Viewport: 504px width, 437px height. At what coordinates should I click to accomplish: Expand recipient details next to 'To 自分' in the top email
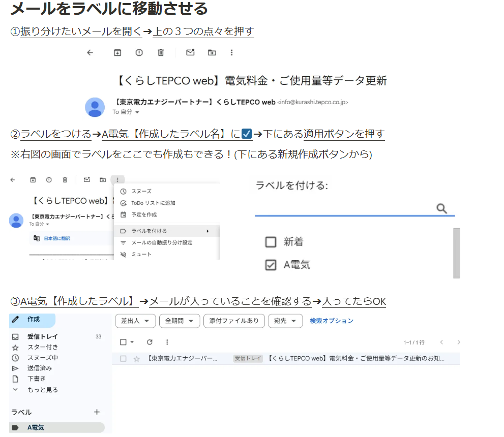pos(137,112)
